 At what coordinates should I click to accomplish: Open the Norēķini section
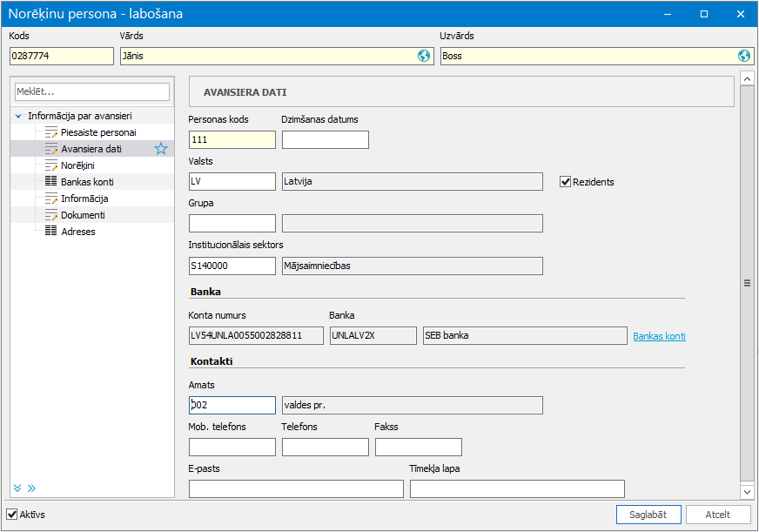77,165
